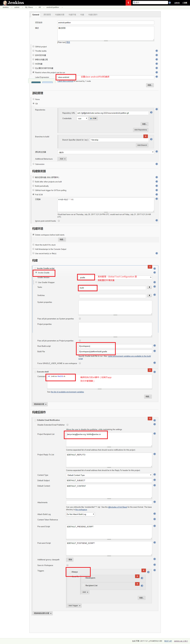Click help icon beside Repository URL
Viewport: 190px width, 644px height.
(151, 113)
